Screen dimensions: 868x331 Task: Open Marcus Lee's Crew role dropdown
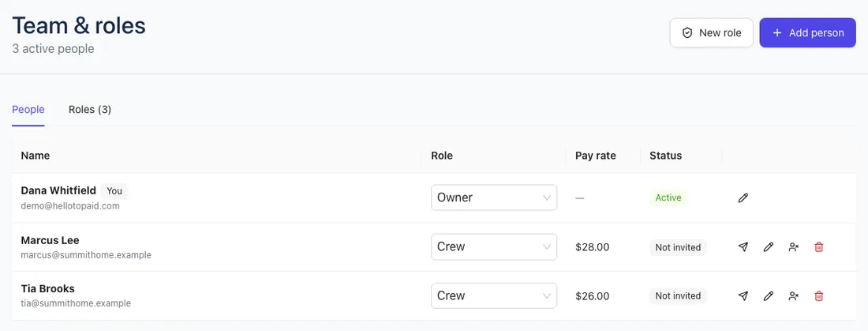point(494,246)
